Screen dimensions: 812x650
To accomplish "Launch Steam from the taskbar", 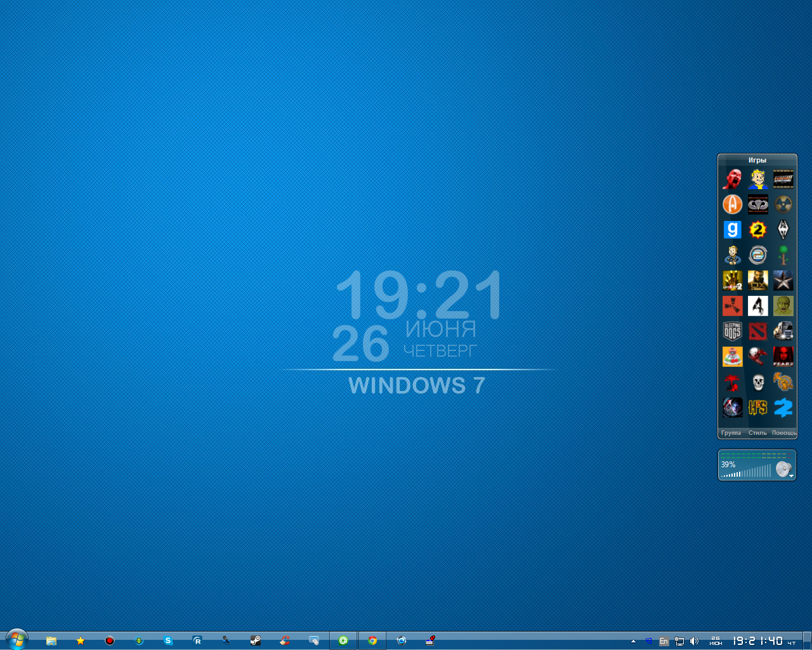I will 256,641.
